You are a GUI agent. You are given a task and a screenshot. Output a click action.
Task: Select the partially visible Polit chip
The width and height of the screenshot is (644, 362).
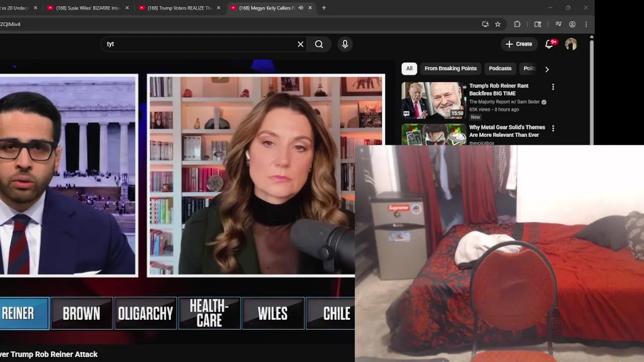[x=529, y=68]
